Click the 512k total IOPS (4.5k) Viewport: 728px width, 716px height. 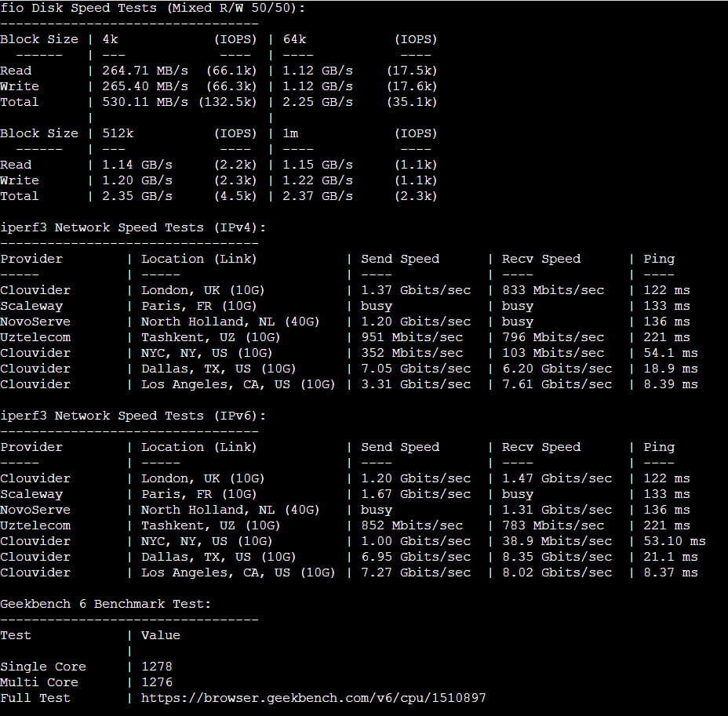coord(235,196)
